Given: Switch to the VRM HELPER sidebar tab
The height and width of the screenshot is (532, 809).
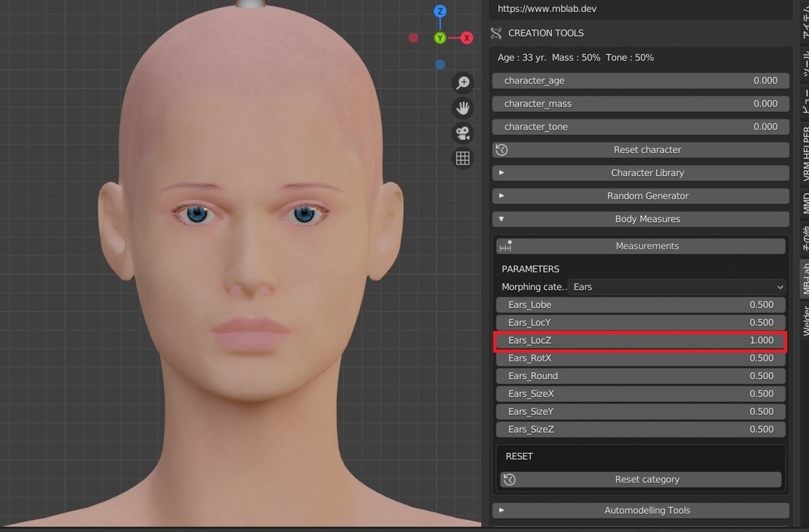Looking at the screenshot, I should pos(805,154).
